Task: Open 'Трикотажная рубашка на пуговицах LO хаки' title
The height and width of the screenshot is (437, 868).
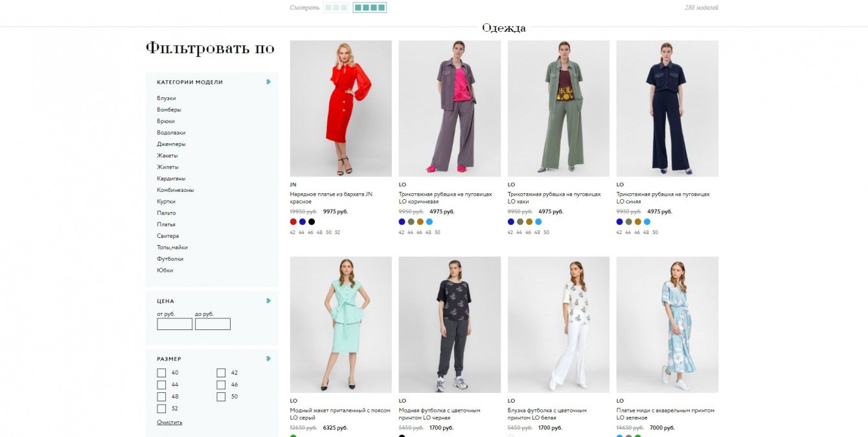Action: [x=554, y=198]
